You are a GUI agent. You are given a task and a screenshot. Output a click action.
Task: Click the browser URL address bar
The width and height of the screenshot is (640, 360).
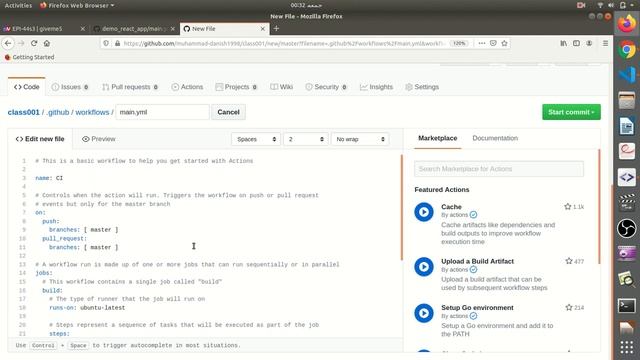point(284,43)
